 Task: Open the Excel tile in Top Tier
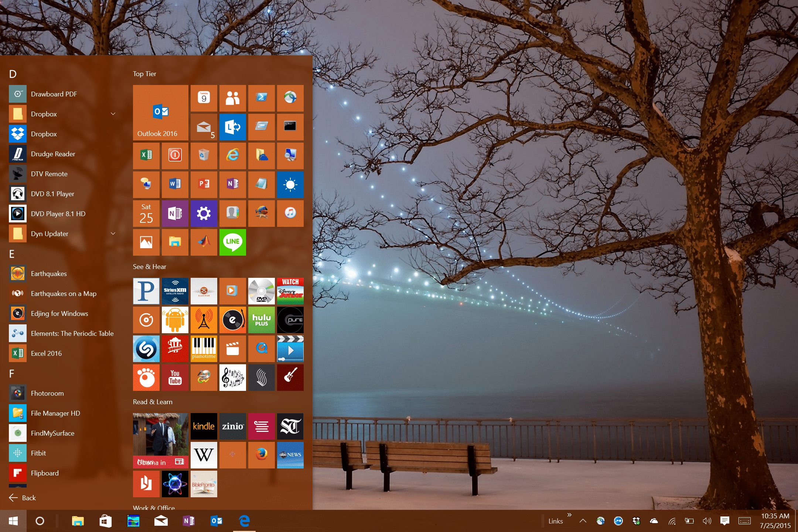pos(146,156)
